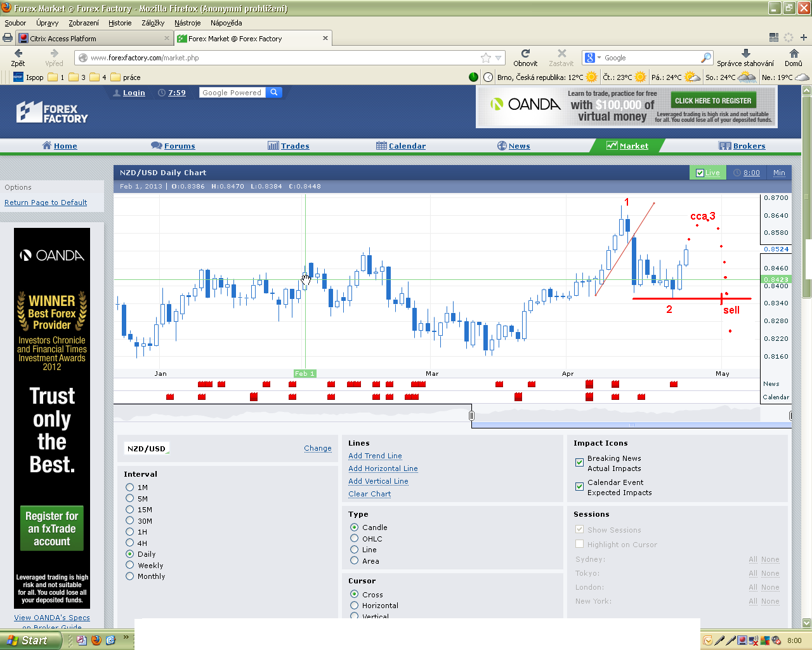Click the right handle of chart range slider
The height and width of the screenshot is (650, 812).
(x=790, y=415)
